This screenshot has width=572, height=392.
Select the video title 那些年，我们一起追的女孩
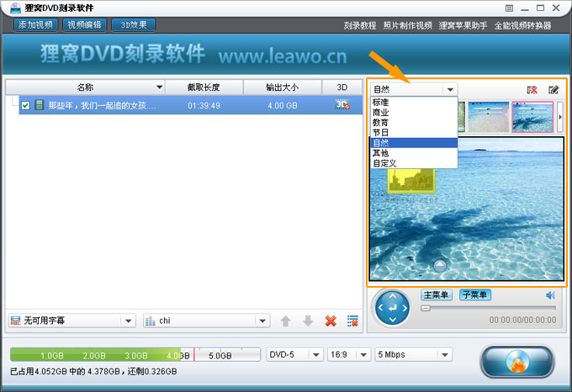[x=102, y=106]
